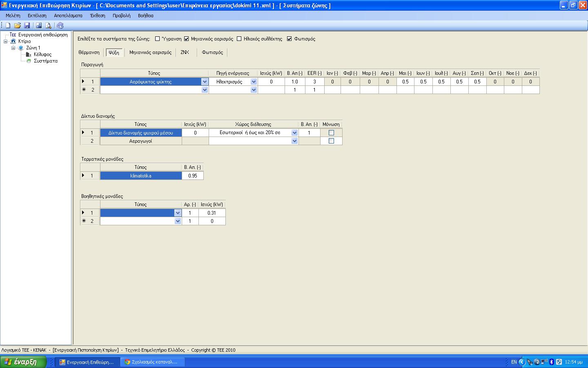Click the picture image toolbar icon

(x=39, y=25)
